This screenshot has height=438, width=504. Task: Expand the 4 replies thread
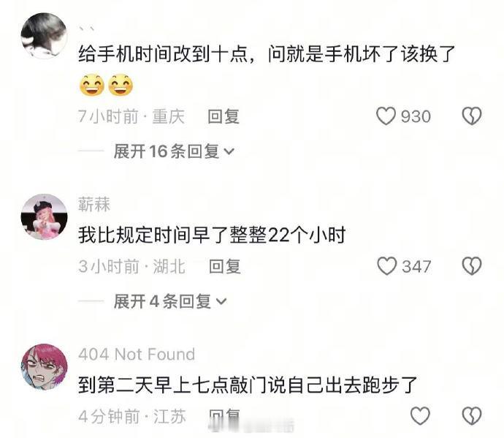click(x=170, y=301)
